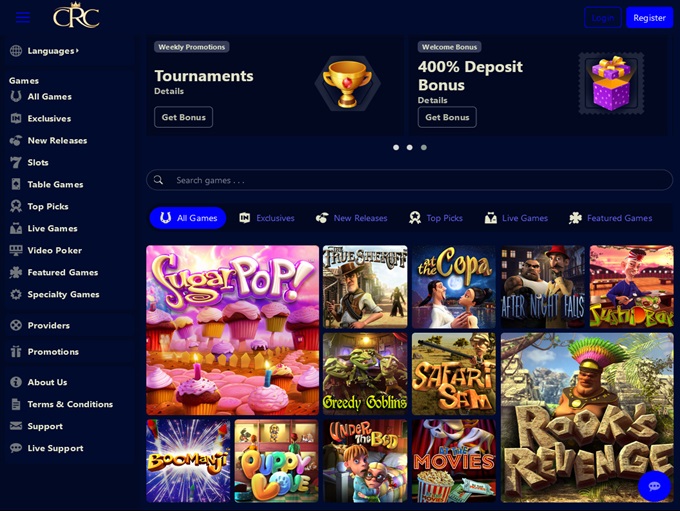Open Table Games in the sidebar
Viewport: 680px width, 511px height.
55,184
